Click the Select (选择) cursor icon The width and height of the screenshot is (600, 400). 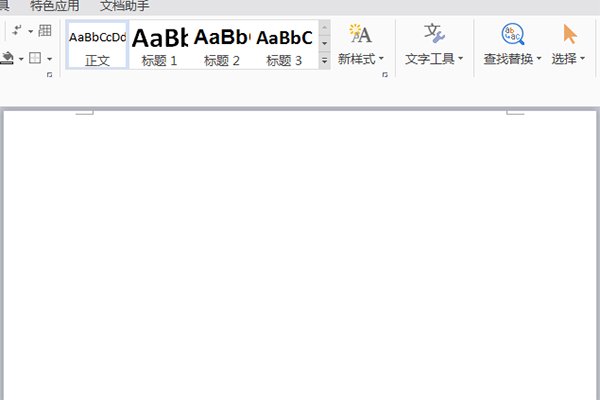click(570, 35)
